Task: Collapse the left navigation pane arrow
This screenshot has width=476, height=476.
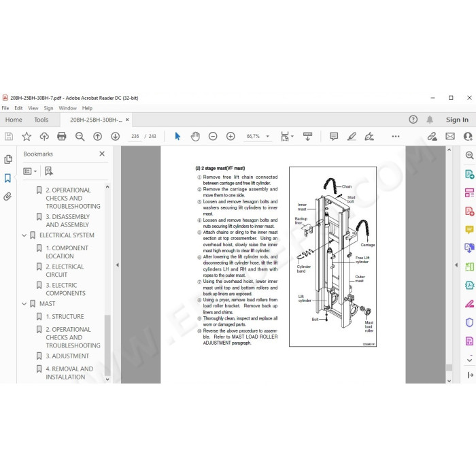Action: click(118, 265)
